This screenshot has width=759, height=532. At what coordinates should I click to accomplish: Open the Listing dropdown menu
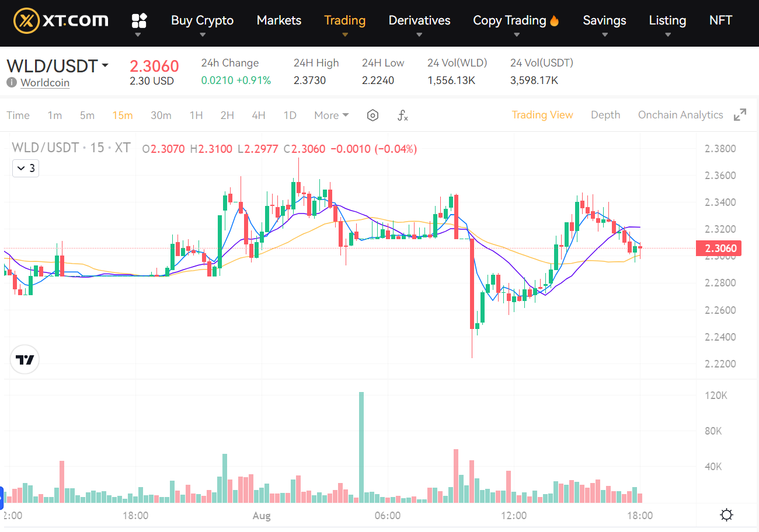tap(667, 20)
